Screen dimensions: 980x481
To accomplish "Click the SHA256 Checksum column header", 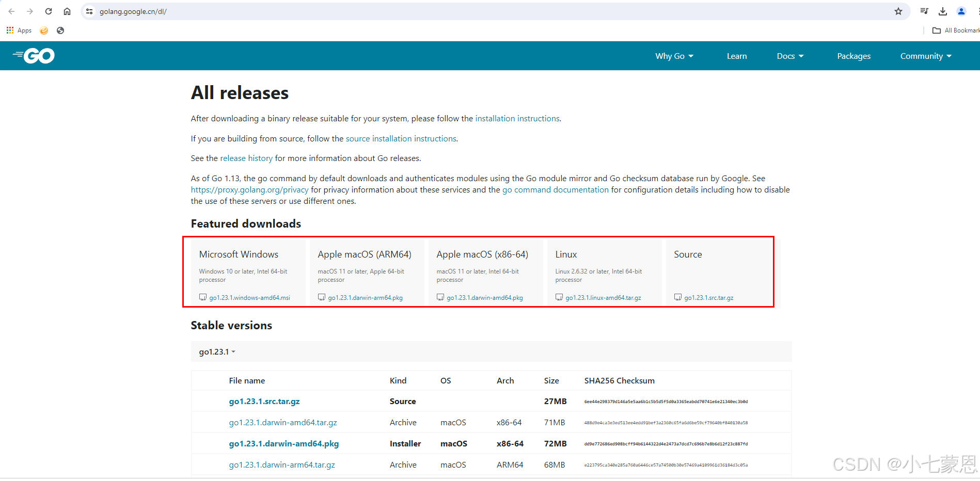I will point(620,381).
